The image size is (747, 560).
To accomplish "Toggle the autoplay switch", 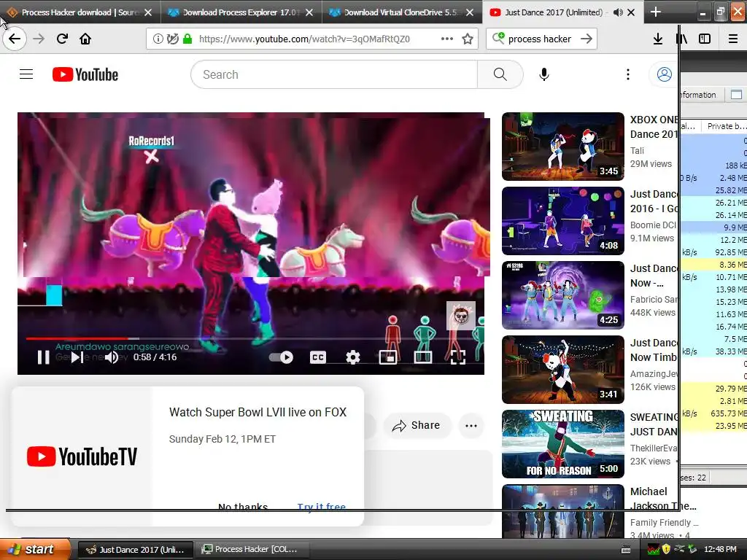I will click(281, 357).
